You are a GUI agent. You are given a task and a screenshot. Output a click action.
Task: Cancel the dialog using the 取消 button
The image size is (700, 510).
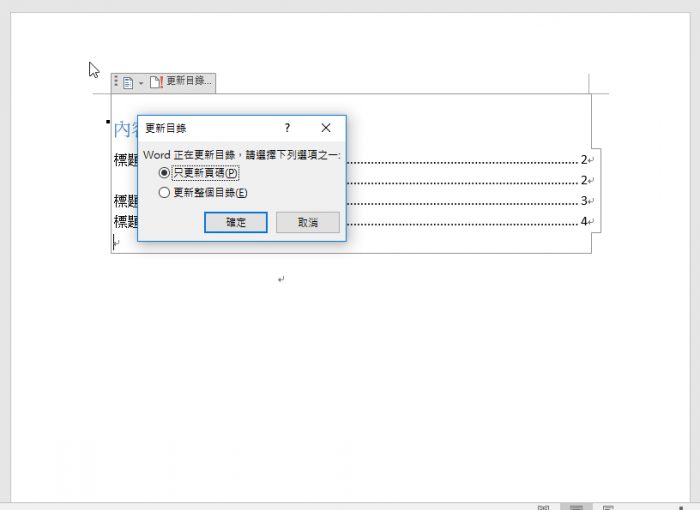tap(308, 222)
